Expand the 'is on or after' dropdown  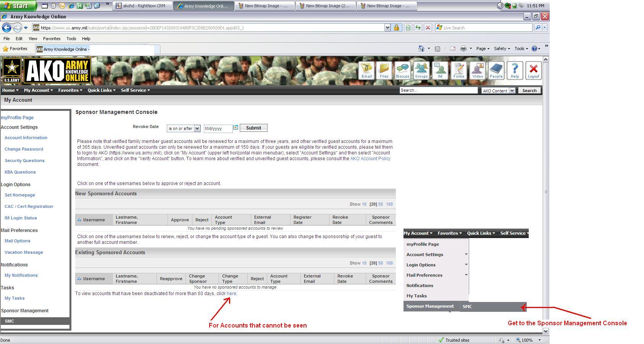click(x=184, y=128)
